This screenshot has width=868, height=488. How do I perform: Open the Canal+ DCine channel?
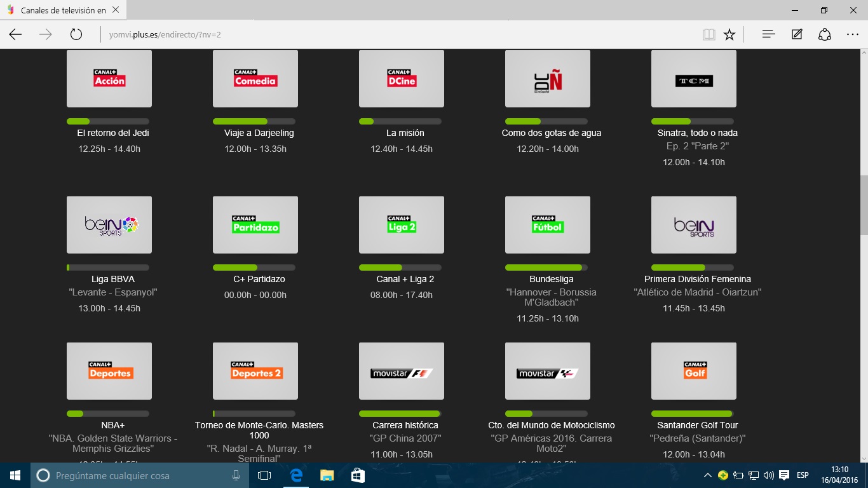(402, 79)
